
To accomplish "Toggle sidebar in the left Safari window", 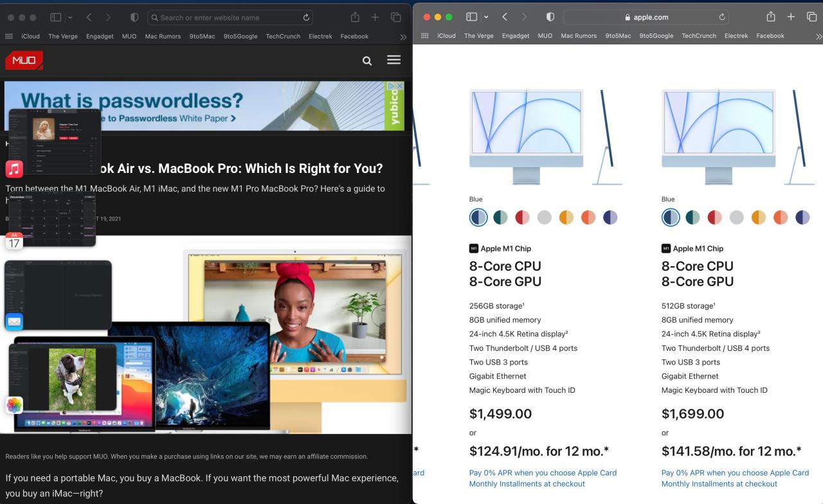I will coord(55,17).
